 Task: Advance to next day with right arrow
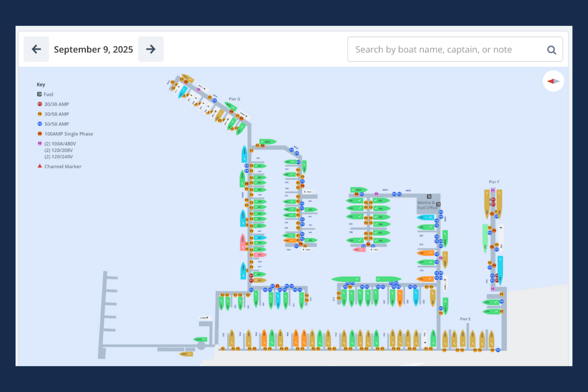(151, 49)
